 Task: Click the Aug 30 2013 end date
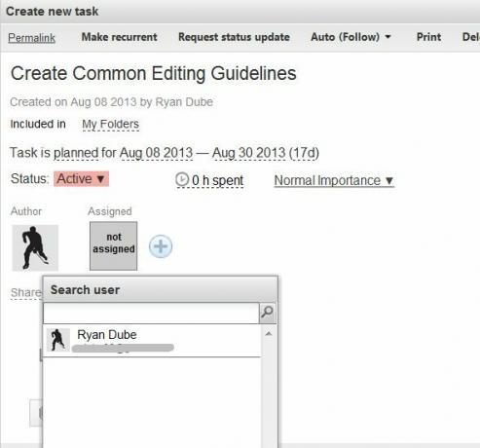pos(249,153)
